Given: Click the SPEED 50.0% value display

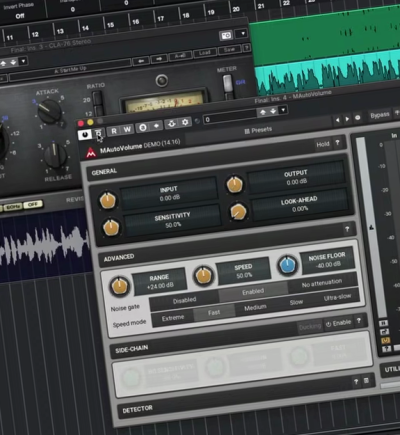Looking at the screenshot, I should click(244, 271).
